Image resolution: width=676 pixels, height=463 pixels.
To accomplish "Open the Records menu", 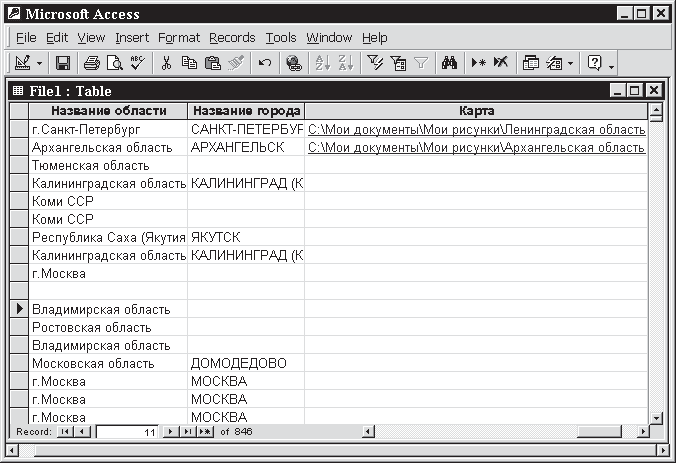I will click(x=232, y=38).
